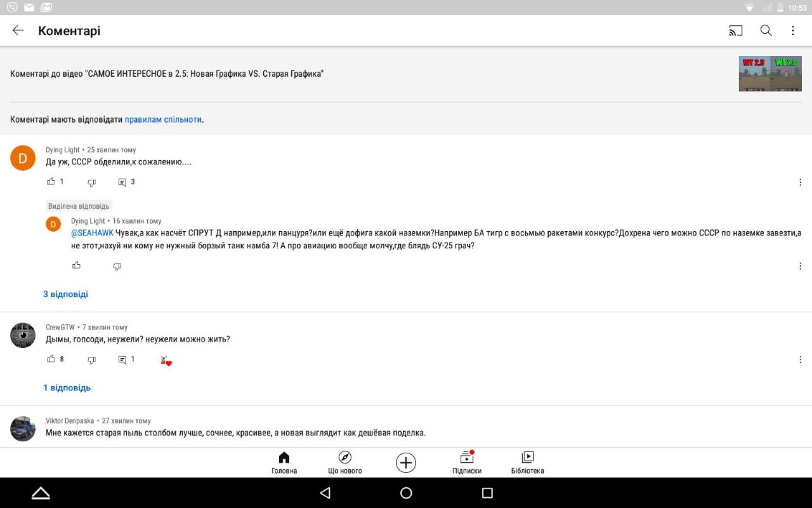Open replies icon on 'Да уж, СССР обделили' comment

tap(122, 182)
